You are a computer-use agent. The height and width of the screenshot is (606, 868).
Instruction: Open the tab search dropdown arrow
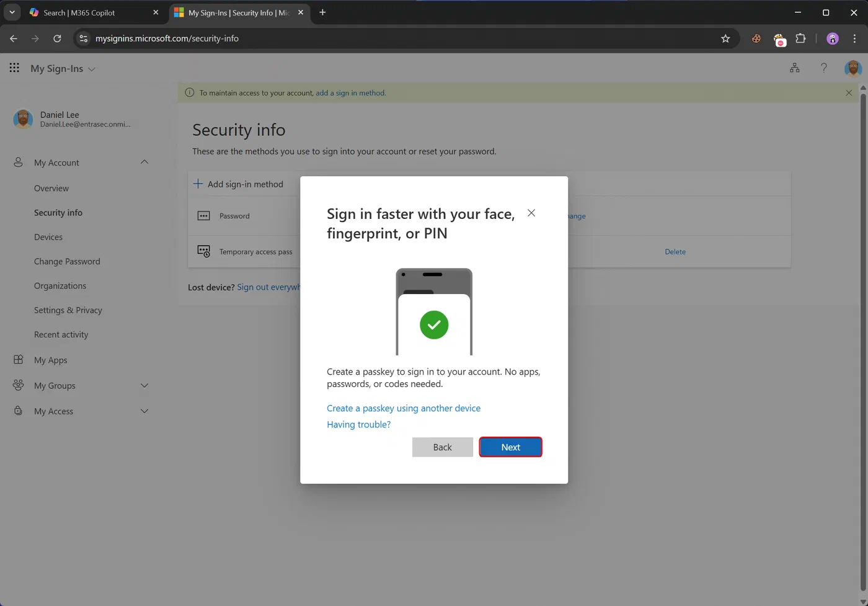pyautogui.click(x=12, y=12)
